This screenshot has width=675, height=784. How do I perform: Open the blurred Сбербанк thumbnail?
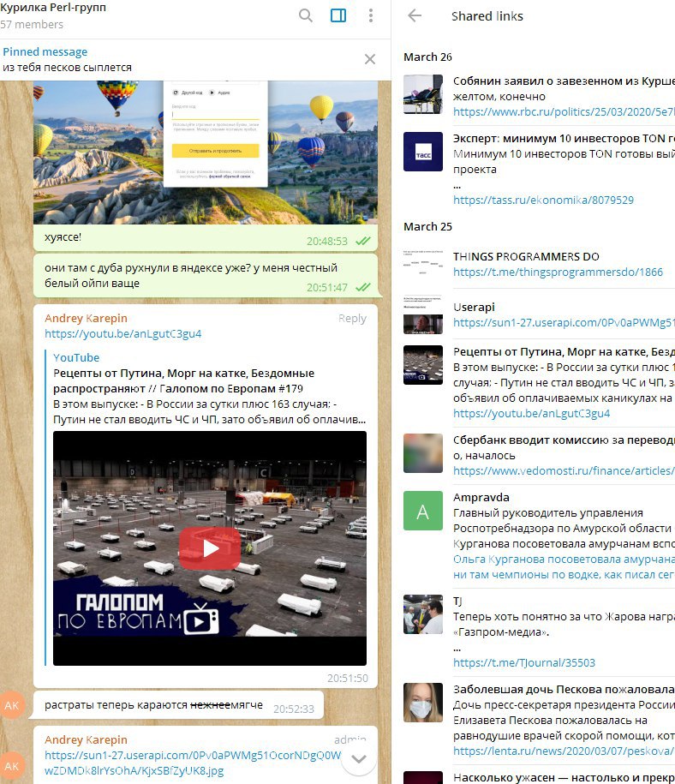pos(423,453)
